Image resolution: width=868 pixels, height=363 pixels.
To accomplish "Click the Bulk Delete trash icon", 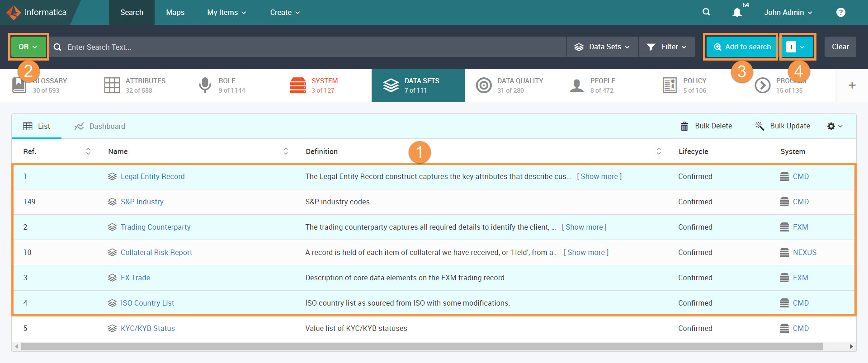I will pos(684,126).
